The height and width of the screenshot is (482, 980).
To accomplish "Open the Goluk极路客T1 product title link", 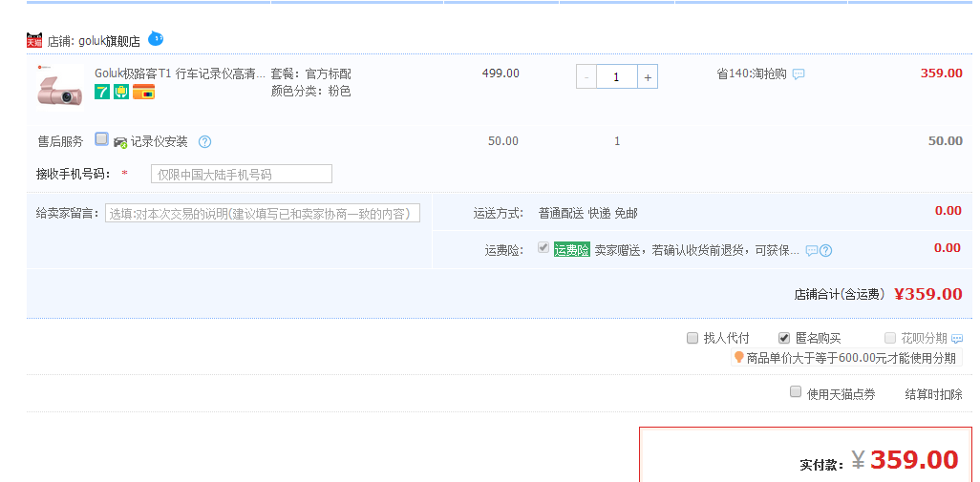I will pyautogui.click(x=180, y=73).
